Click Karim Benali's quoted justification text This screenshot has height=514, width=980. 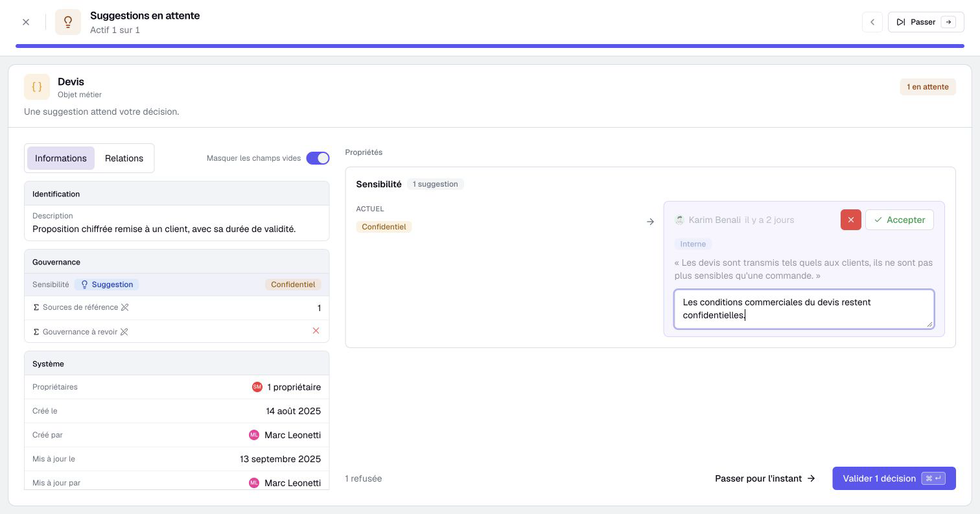coord(804,269)
